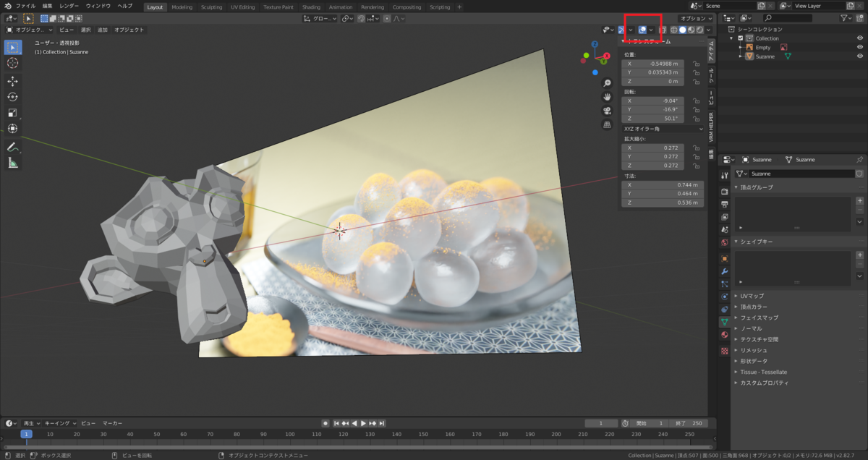Expand the Normal panel
The width and height of the screenshot is (868, 460).
click(x=751, y=328)
